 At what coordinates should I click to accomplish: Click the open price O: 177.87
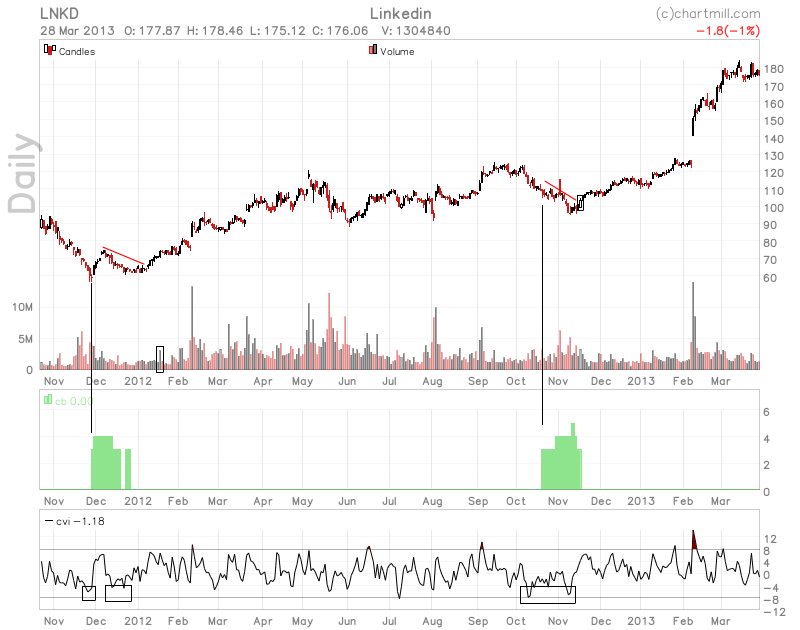152,31
